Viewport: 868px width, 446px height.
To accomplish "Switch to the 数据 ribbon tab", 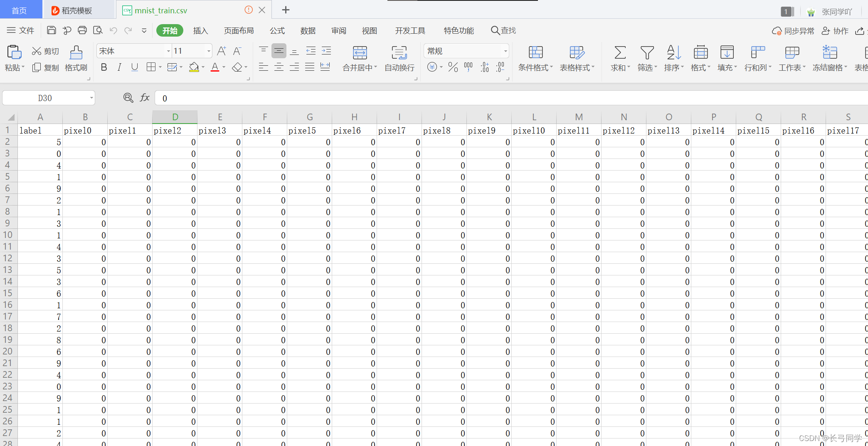I will 308,30.
